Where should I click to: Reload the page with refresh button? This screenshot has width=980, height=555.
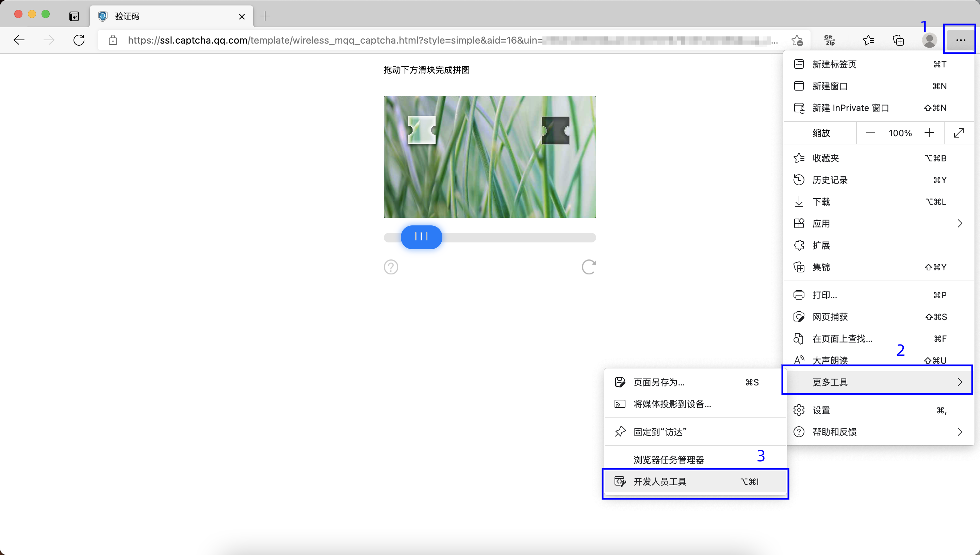point(79,40)
